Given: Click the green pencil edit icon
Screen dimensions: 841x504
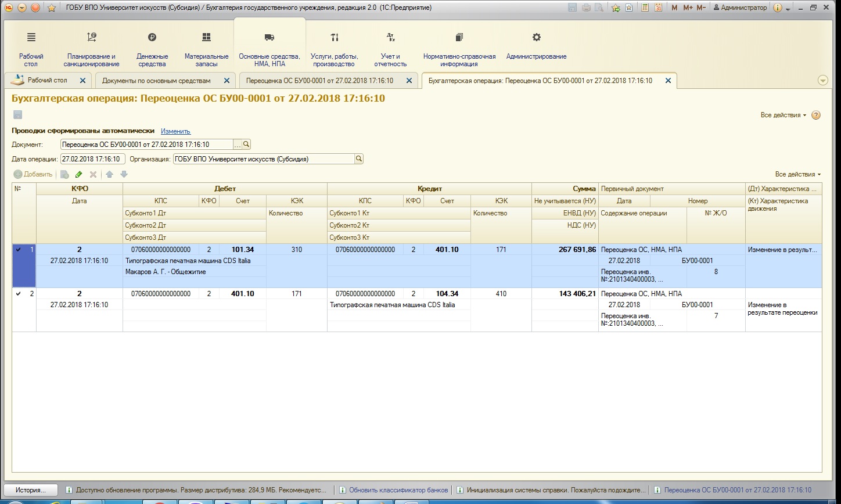Looking at the screenshot, I should pyautogui.click(x=79, y=174).
